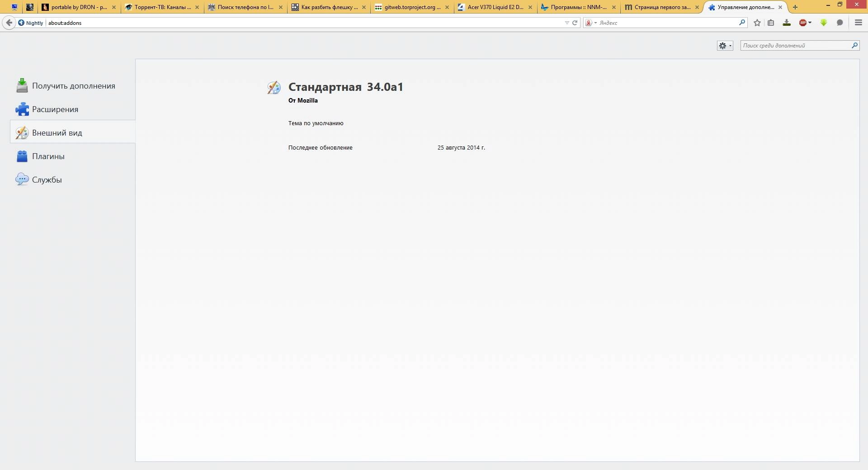
Task: Close the 'Торрент-ТВ: Каналы' tab
Action: pyautogui.click(x=197, y=7)
